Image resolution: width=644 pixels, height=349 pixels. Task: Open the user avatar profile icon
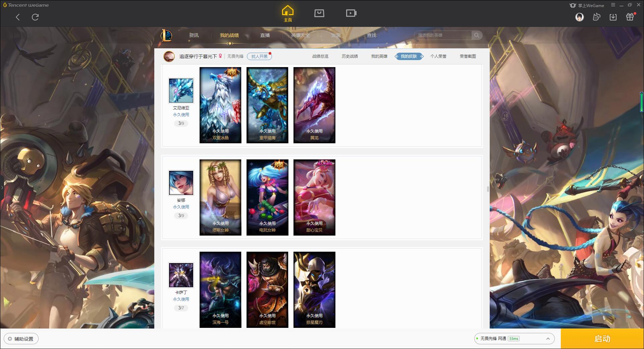[x=579, y=17]
